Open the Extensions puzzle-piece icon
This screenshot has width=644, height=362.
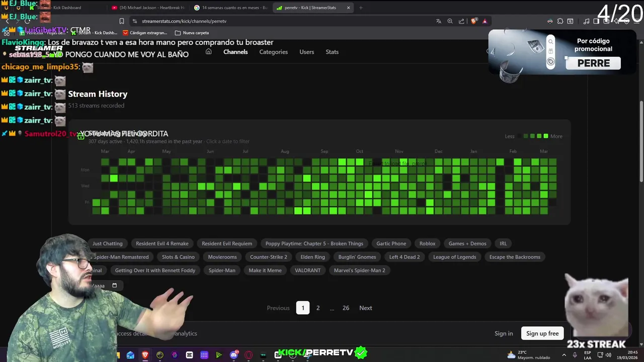tap(560, 21)
